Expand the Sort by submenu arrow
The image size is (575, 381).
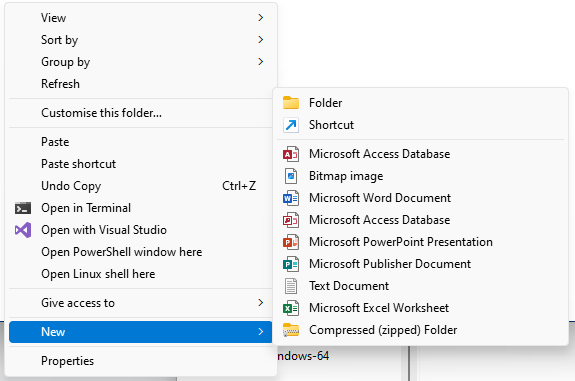tap(261, 40)
